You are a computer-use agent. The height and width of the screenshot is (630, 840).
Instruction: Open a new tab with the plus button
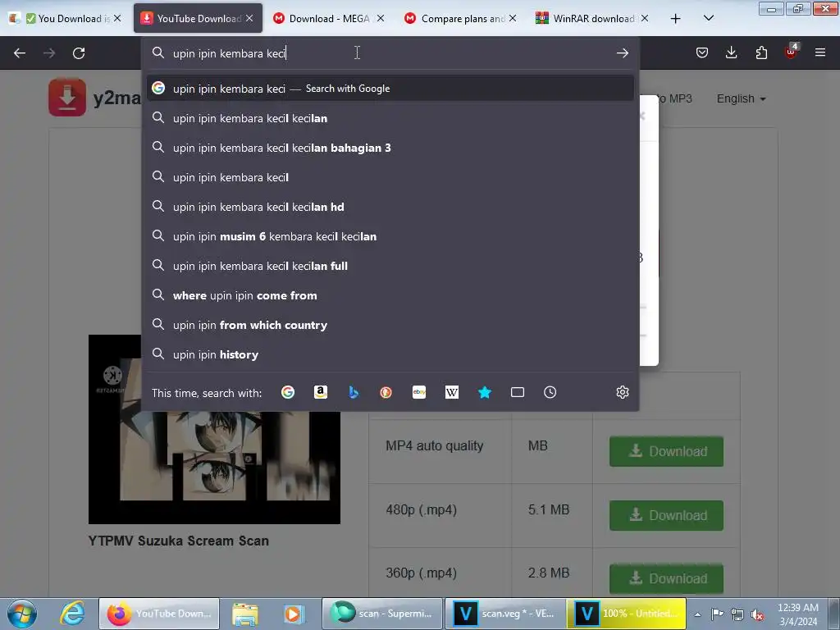(676, 19)
